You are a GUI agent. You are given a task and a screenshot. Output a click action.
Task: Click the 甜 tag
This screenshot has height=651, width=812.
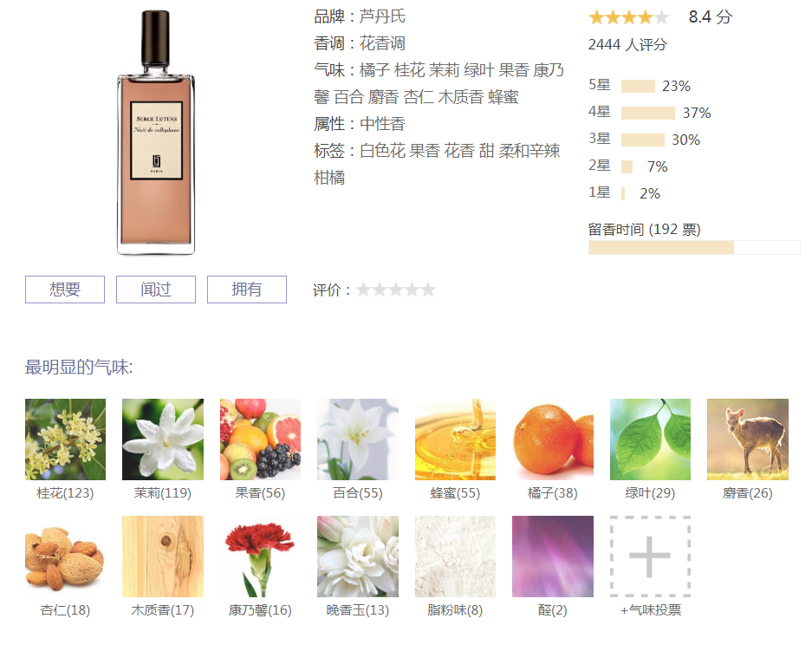[486, 151]
